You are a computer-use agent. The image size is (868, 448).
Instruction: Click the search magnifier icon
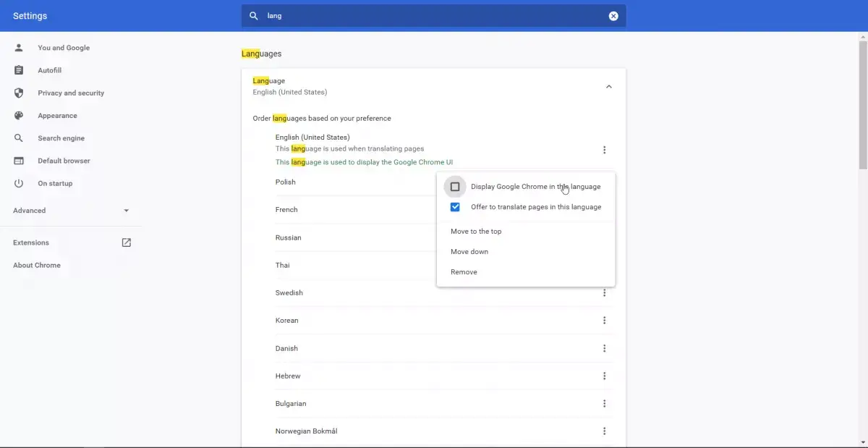[x=253, y=16]
